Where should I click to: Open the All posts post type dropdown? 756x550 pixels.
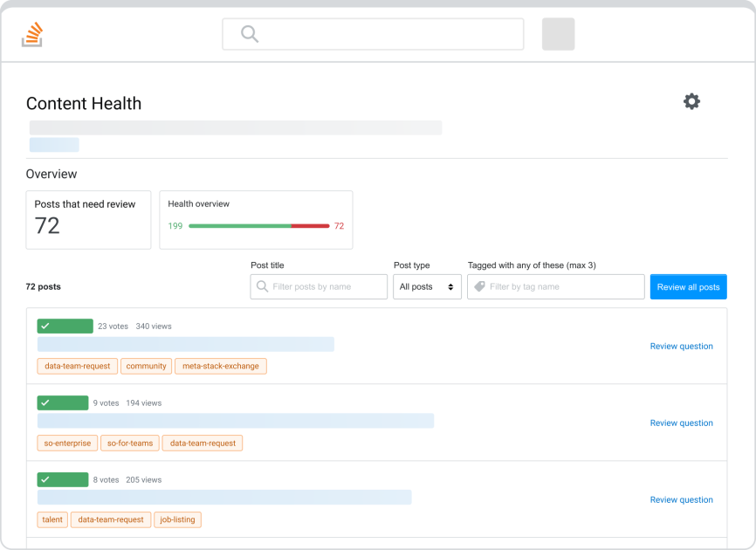click(x=427, y=287)
